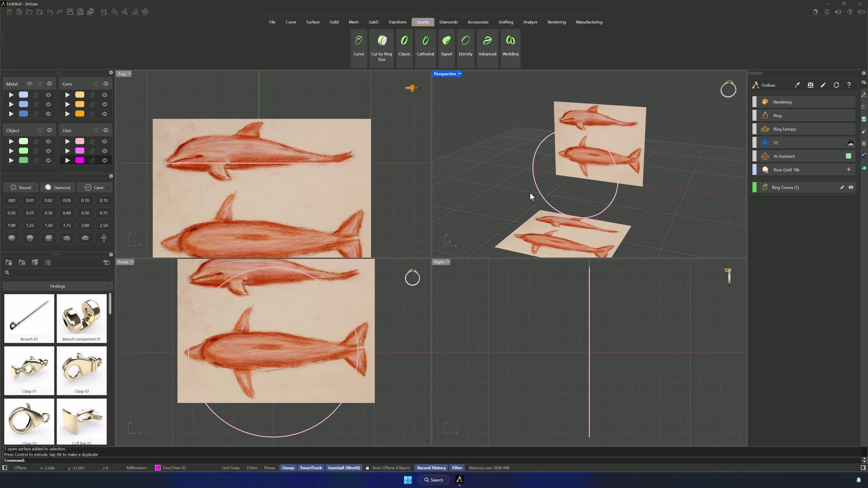Click the green square on AI Assistant row
This screenshot has width=868, height=488.
(x=849, y=156)
